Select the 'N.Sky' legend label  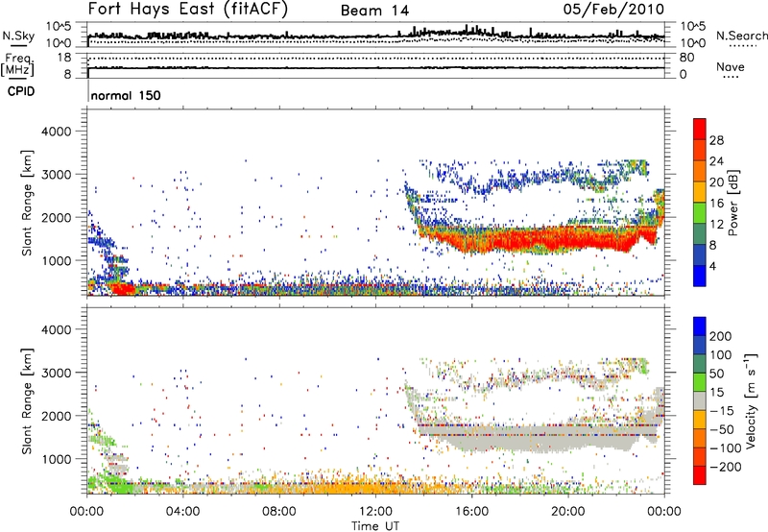click(18, 36)
